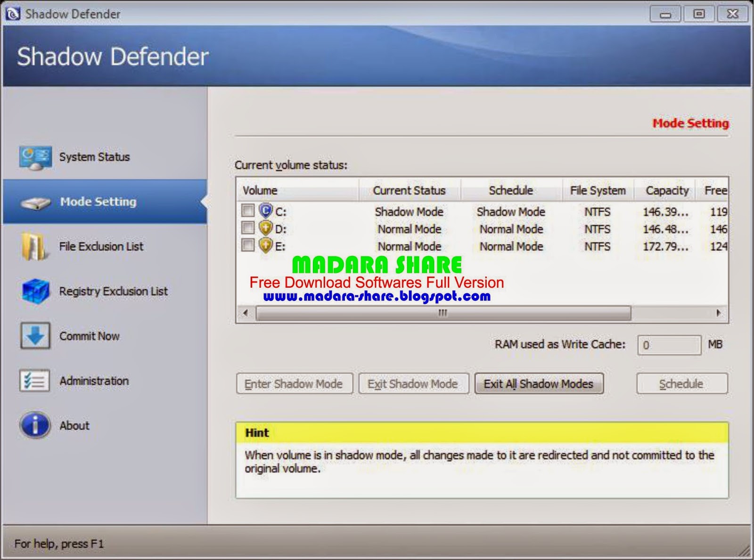Go to the Commit Now page
Image resolution: width=754 pixels, height=560 pixels.
coord(105,336)
